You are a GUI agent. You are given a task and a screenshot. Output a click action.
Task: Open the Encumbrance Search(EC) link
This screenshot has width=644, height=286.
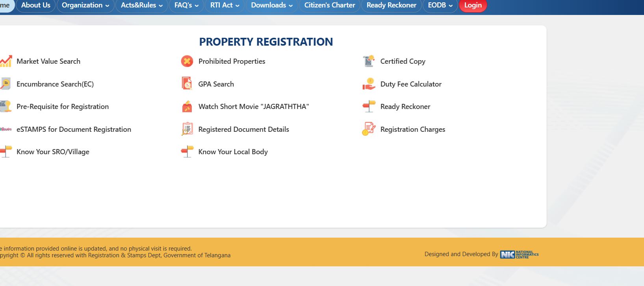[x=55, y=84]
